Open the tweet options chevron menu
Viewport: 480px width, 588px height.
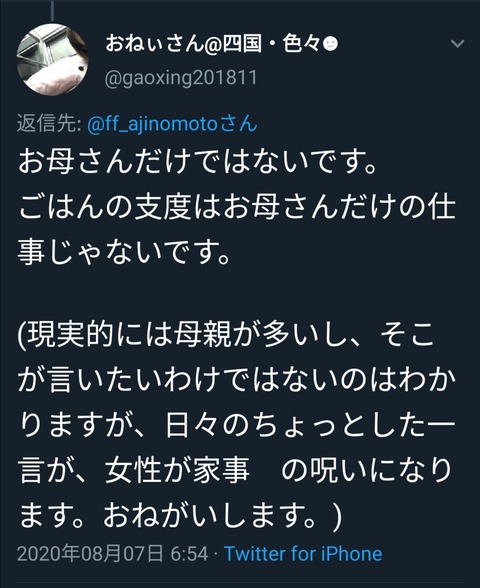coord(457,44)
